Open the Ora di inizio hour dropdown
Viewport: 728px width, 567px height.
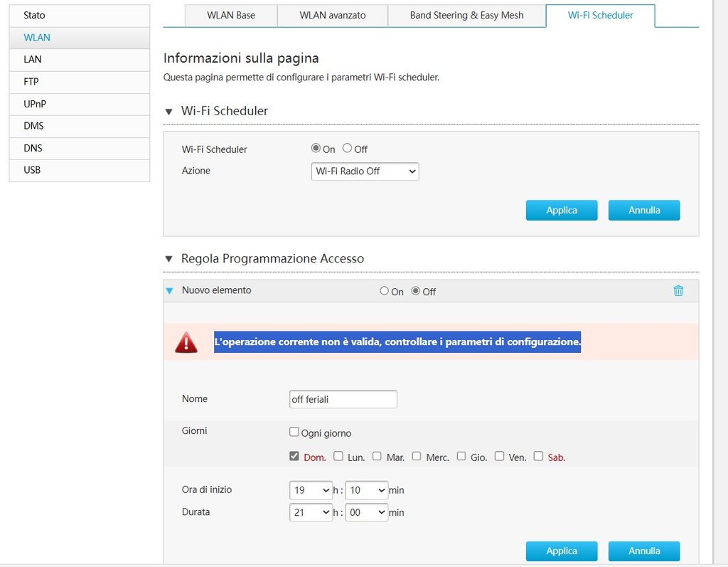(311, 490)
